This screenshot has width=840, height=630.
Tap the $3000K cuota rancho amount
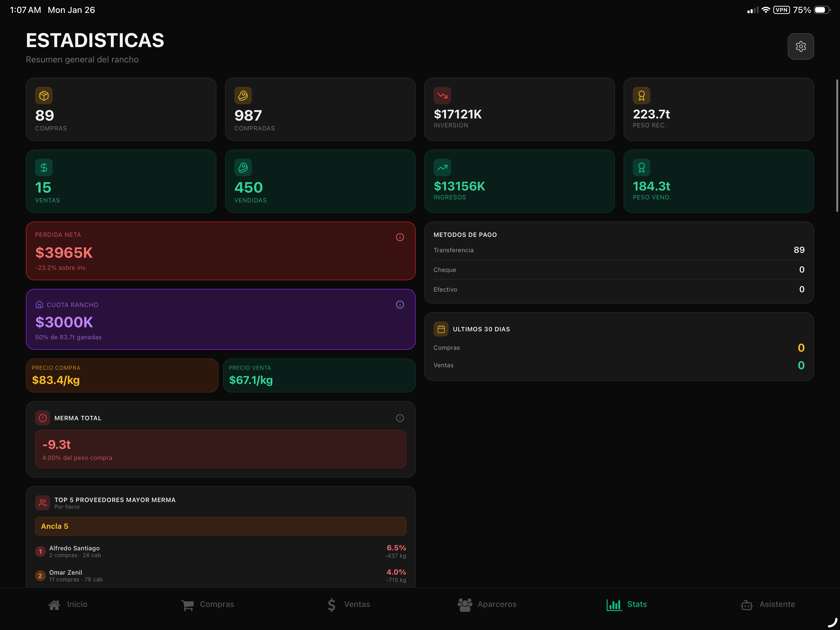(x=64, y=322)
